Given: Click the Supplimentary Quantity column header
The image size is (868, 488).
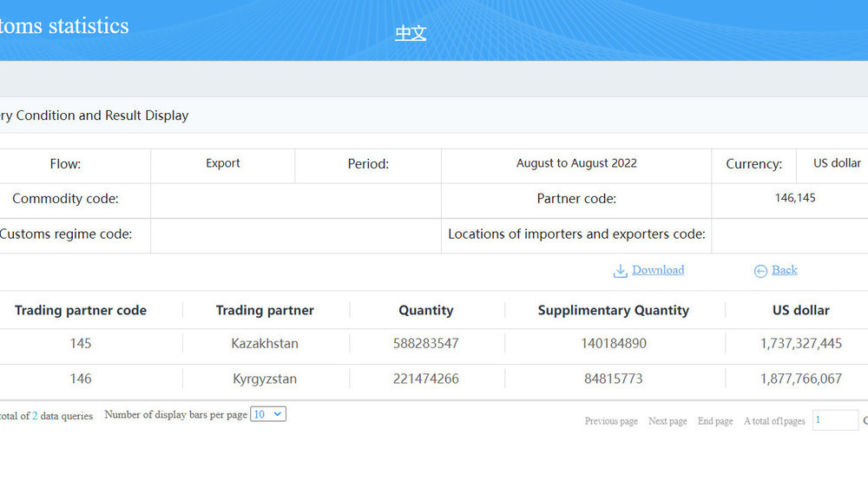Looking at the screenshot, I should [613, 310].
